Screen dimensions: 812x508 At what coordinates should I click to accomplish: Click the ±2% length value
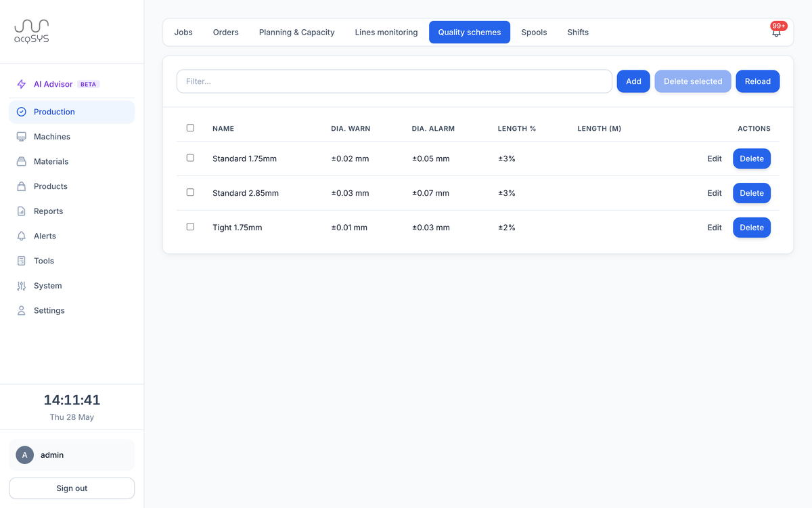(x=506, y=228)
